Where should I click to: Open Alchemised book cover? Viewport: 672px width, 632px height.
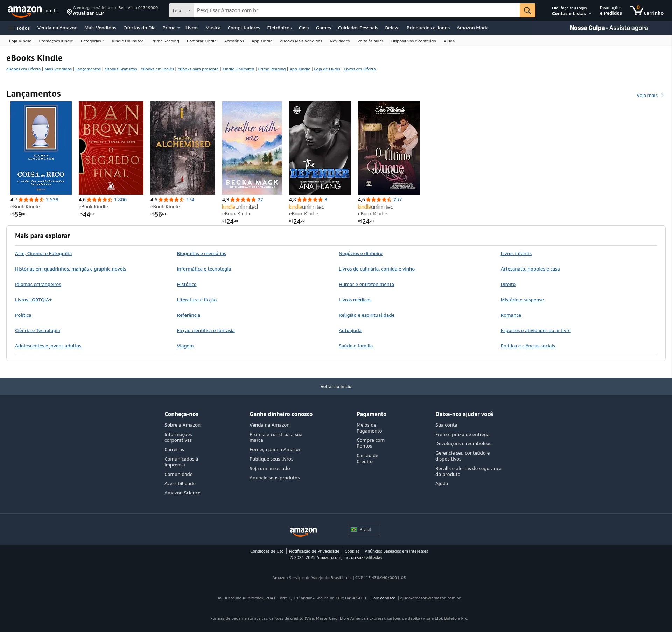pyautogui.click(x=183, y=148)
